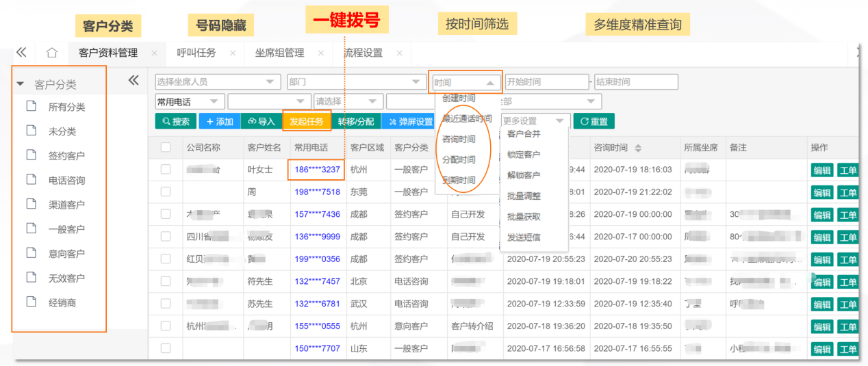
Task: Dial phone number 186****3237
Action: (317, 170)
